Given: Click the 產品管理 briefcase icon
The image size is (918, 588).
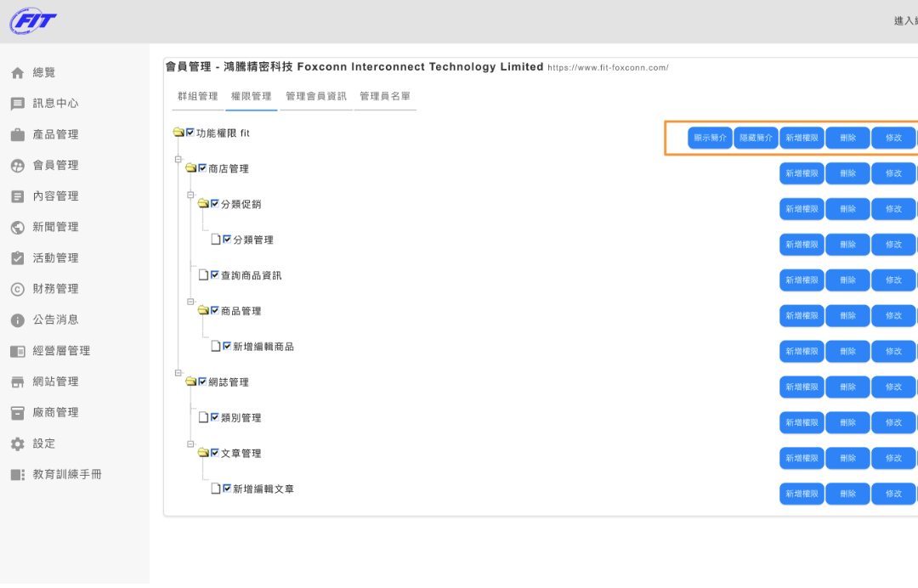Looking at the screenshot, I should click(x=18, y=134).
